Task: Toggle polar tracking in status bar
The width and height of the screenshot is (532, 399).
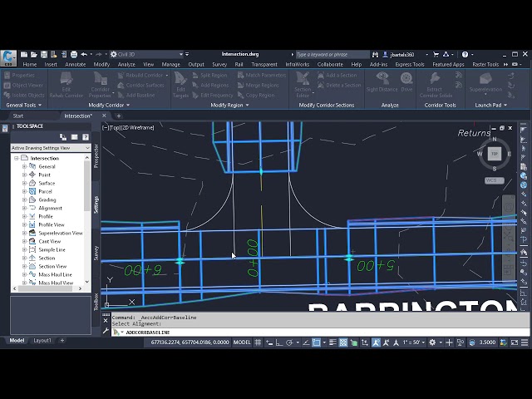Action: tap(289, 342)
